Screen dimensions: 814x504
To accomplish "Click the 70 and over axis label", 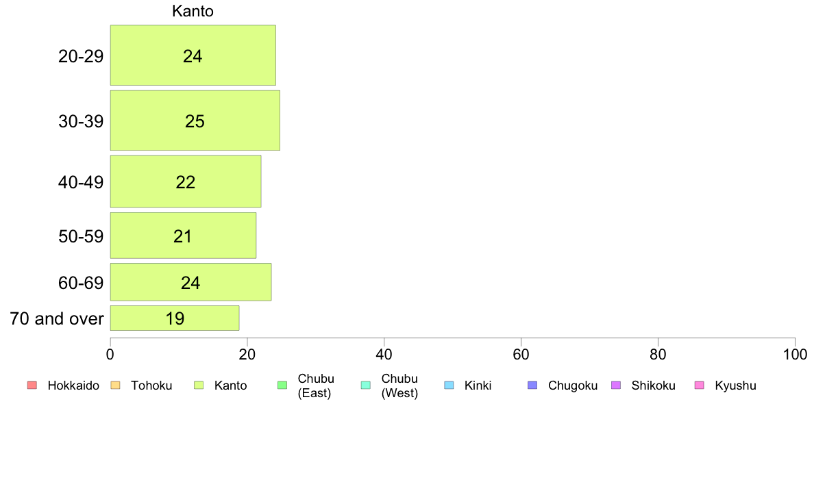I will click(x=57, y=318).
